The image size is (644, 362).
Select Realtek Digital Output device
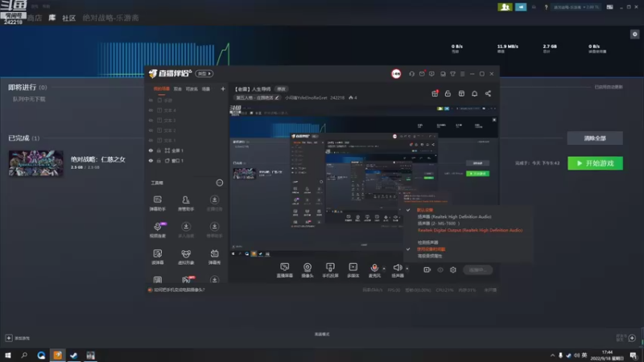(x=470, y=230)
